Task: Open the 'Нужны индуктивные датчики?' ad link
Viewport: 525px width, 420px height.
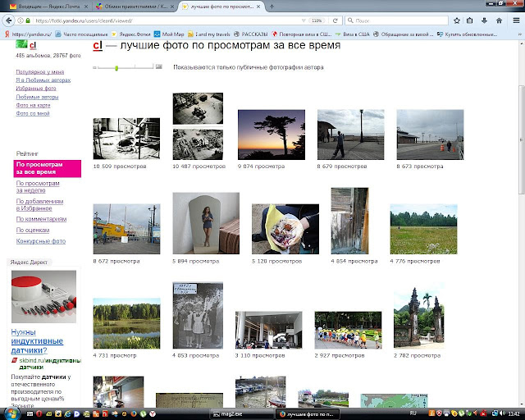Action: click(37, 341)
